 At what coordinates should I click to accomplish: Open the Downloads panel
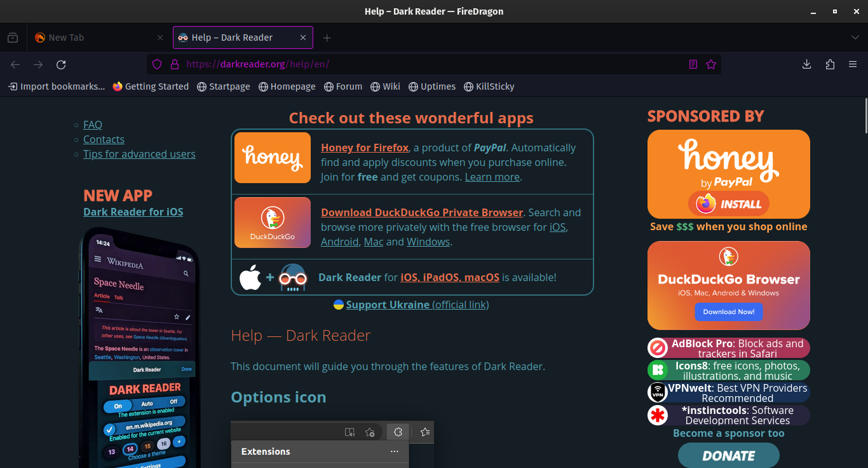[x=806, y=64]
